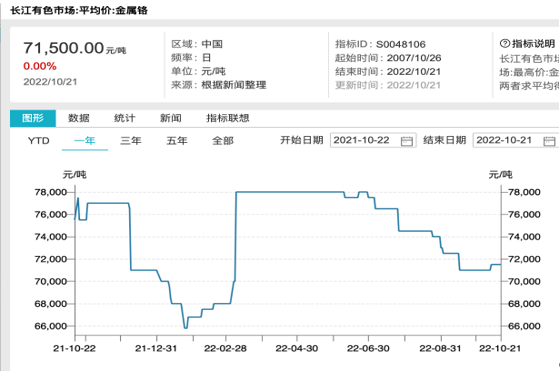The image size is (560, 376).
Task: Switch to the 图形 tab
Action: pos(33,118)
